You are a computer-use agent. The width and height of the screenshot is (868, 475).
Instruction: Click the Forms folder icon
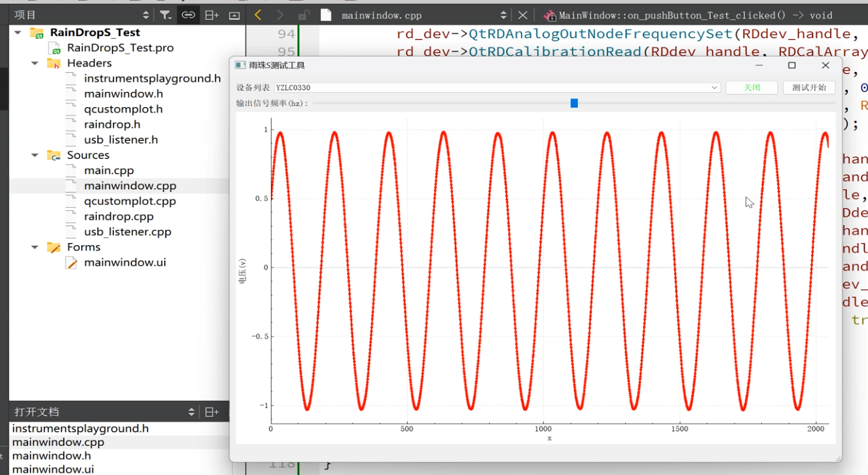[54, 247]
